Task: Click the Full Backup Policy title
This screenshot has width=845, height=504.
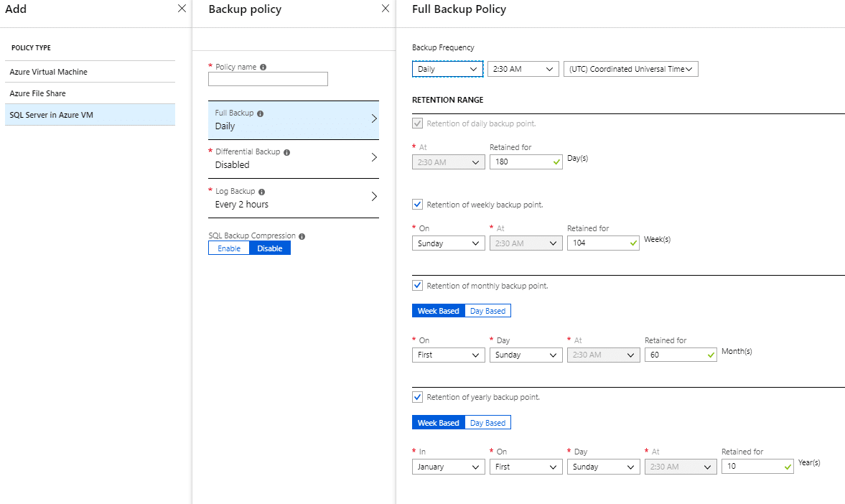Action: coord(459,9)
